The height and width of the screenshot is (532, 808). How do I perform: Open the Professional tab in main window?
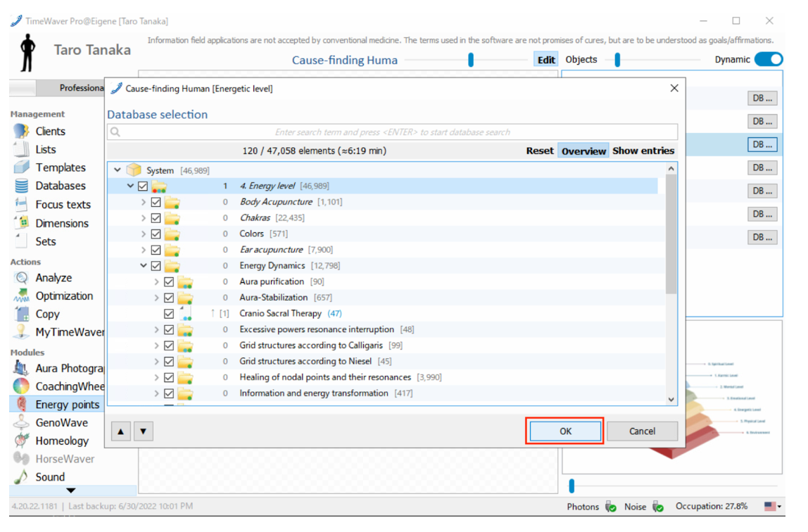pos(70,88)
